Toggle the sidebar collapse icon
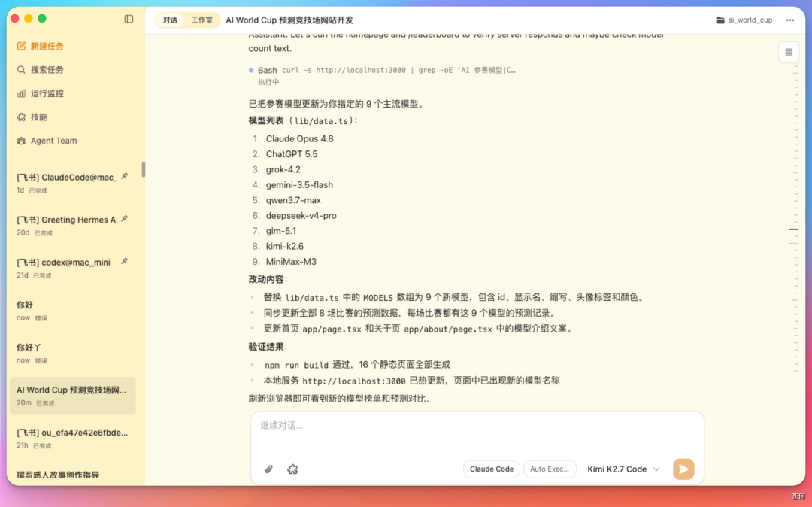The width and height of the screenshot is (812, 507). [x=129, y=19]
